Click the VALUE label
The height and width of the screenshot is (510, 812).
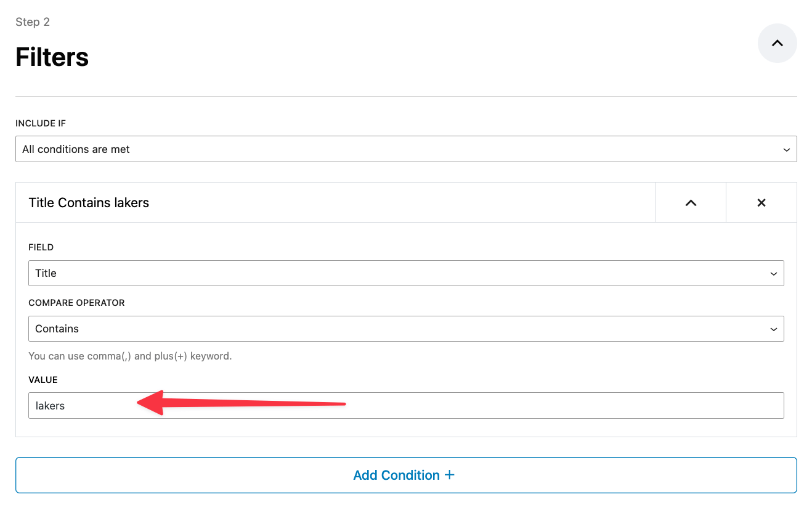pyautogui.click(x=43, y=380)
